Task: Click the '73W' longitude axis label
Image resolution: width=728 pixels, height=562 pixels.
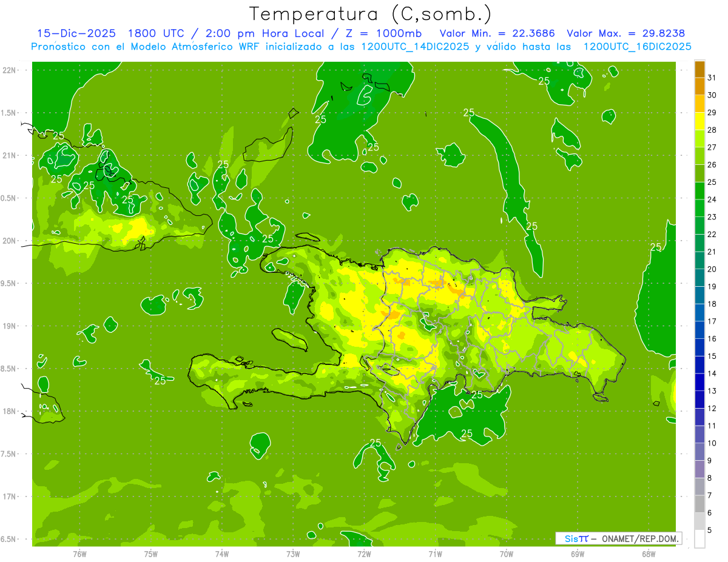Action: pos(293,554)
